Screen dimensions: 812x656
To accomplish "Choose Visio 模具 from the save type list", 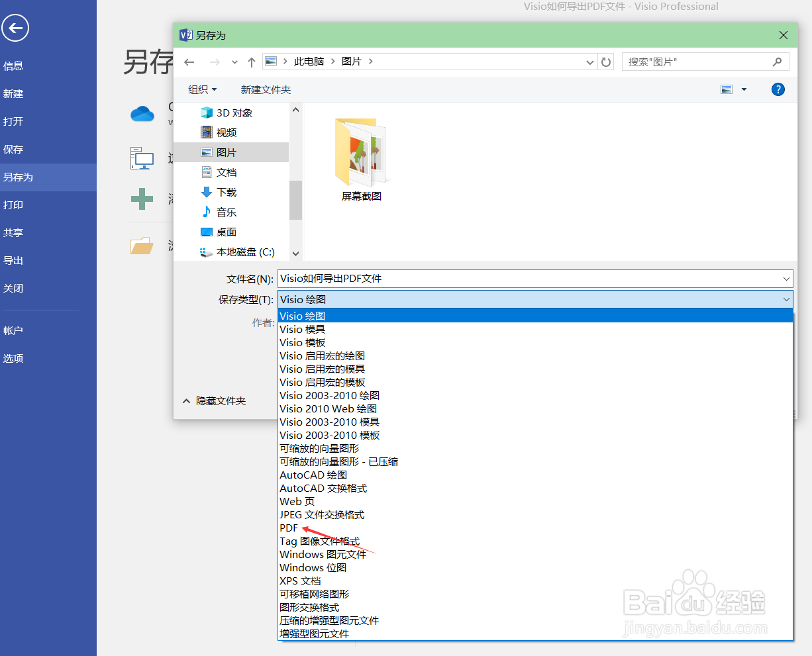I will pyautogui.click(x=535, y=330).
